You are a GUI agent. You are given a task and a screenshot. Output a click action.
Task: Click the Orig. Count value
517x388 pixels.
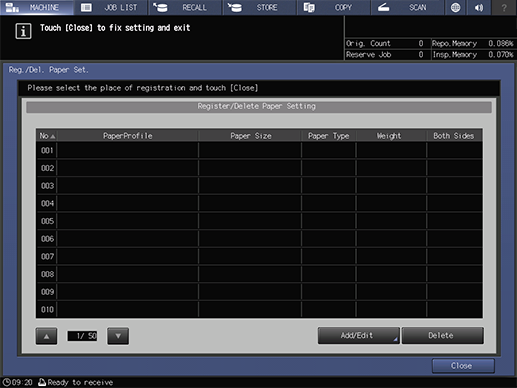[421, 43]
